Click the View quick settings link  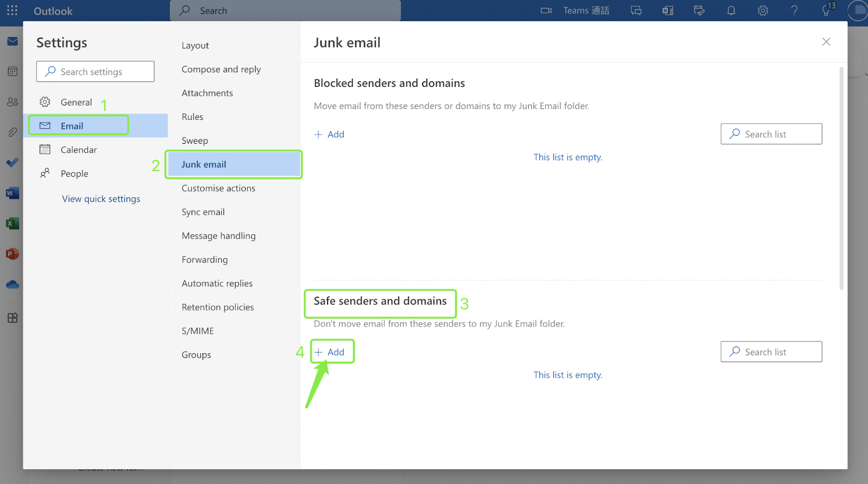pyautogui.click(x=101, y=199)
